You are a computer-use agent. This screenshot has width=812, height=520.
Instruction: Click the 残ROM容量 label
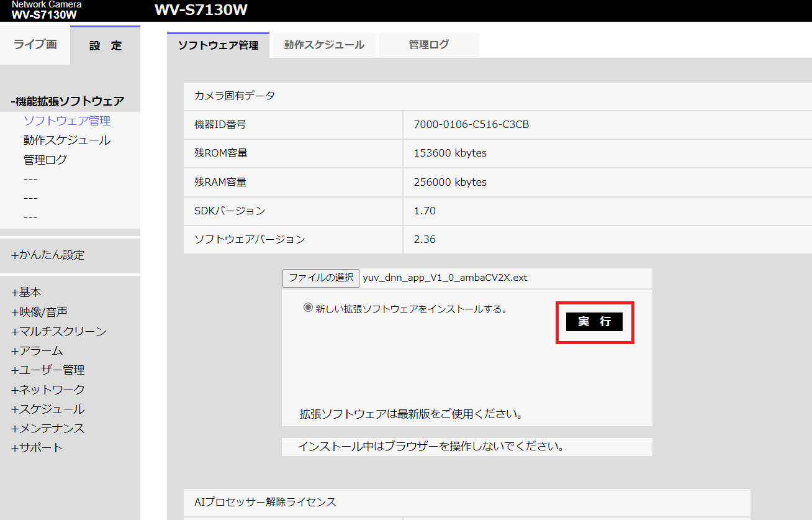tap(220, 153)
